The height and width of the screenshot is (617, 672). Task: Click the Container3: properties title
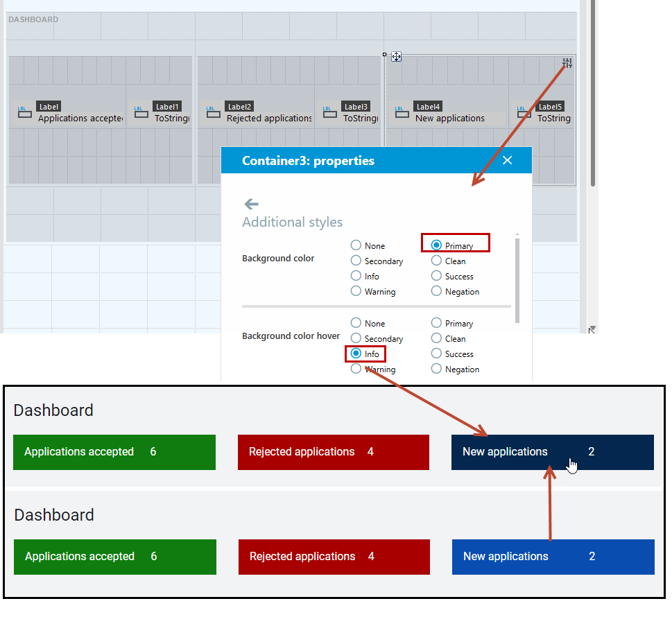click(x=308, y=161)
